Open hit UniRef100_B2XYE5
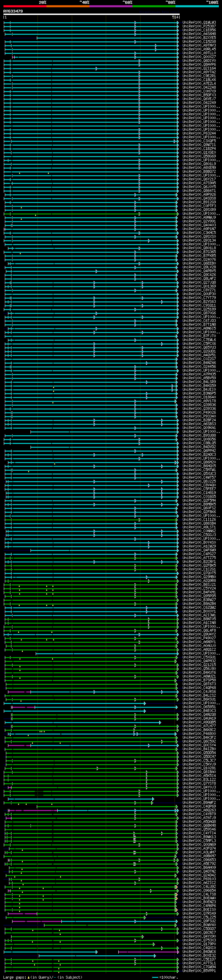Viewport: 222px width, 980px height. coord(199,38)
